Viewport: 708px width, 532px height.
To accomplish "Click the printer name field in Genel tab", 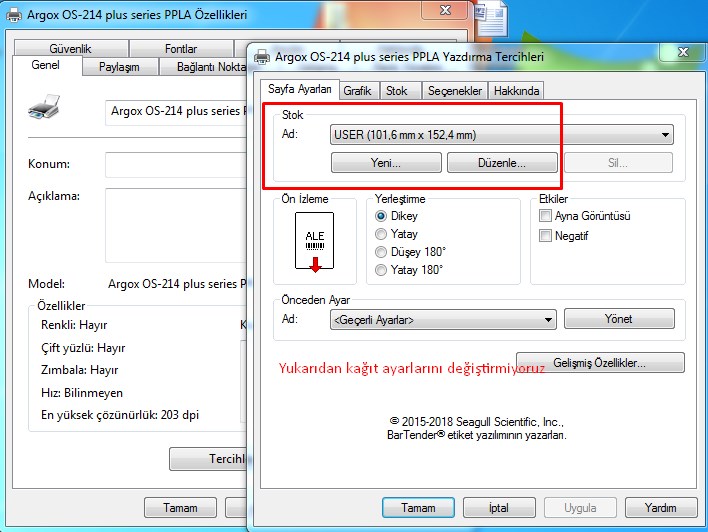I will 176,112.
